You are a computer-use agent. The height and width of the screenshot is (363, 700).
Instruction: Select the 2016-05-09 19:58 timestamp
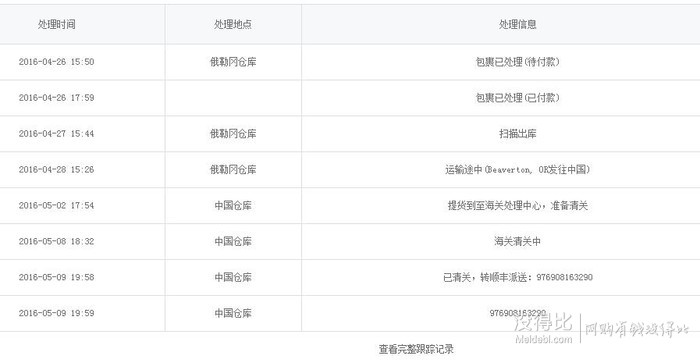click(57, 277)
